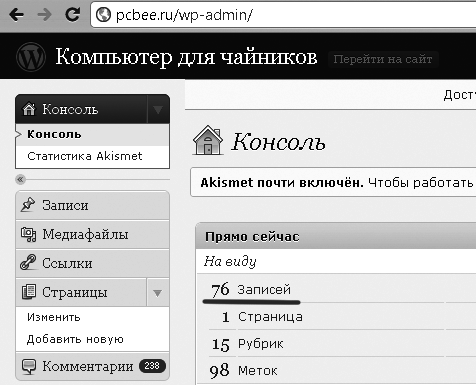Open the site title Компьютер для чайников
476x385 pixels.
coord(186,57)
